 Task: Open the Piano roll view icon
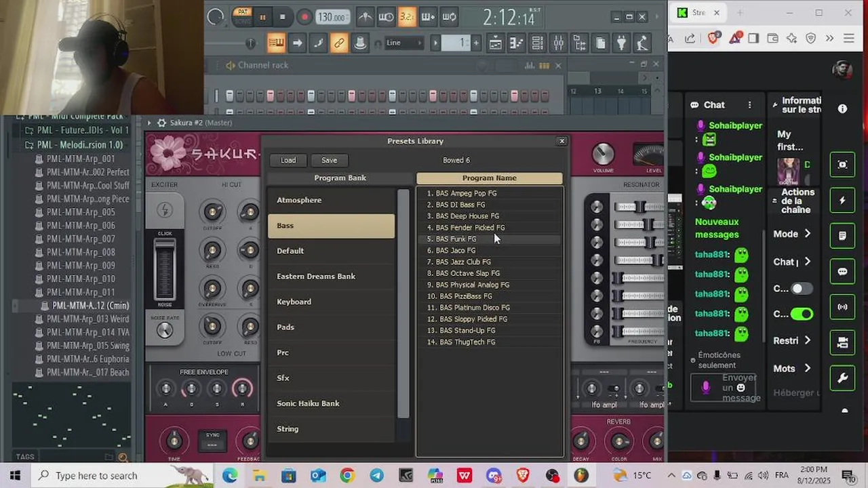[517, 43]
